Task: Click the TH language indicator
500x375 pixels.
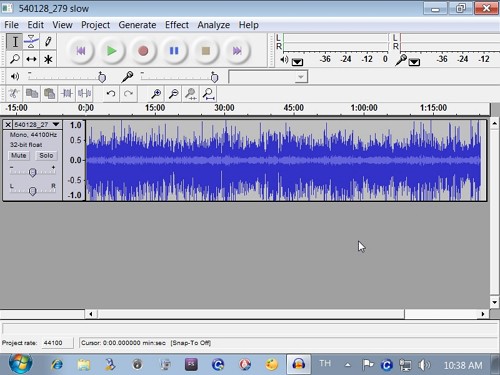Action: 325,363
